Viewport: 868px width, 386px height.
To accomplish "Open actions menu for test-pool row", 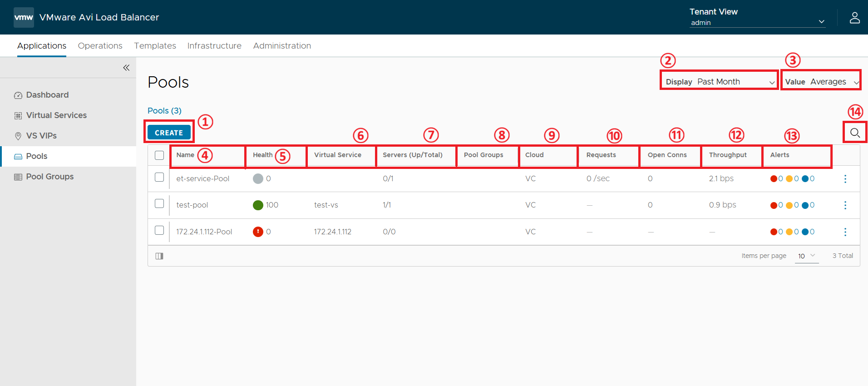I will click(x=845, y=205).
